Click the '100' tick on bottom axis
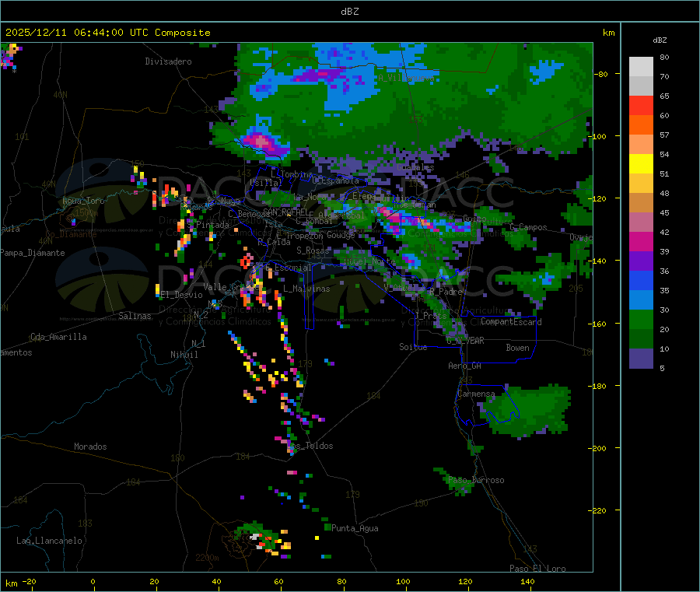The height and width of the screenshot is (592, 700). click(403, 581)
